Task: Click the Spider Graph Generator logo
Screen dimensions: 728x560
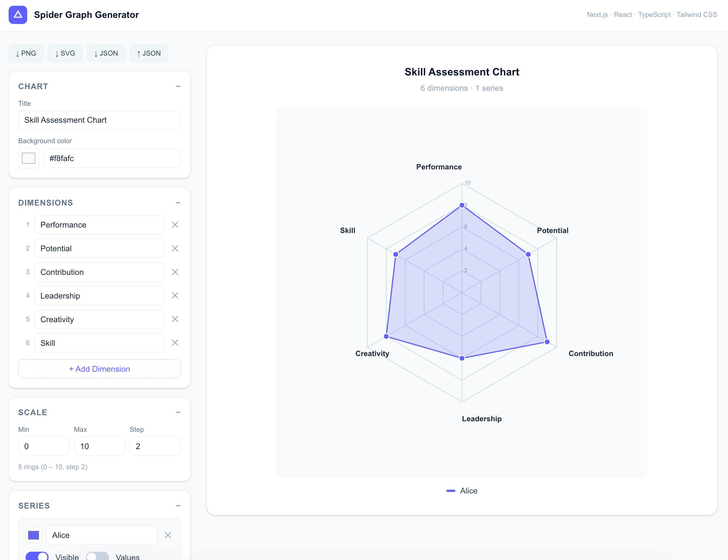Action: click(18, 14)
